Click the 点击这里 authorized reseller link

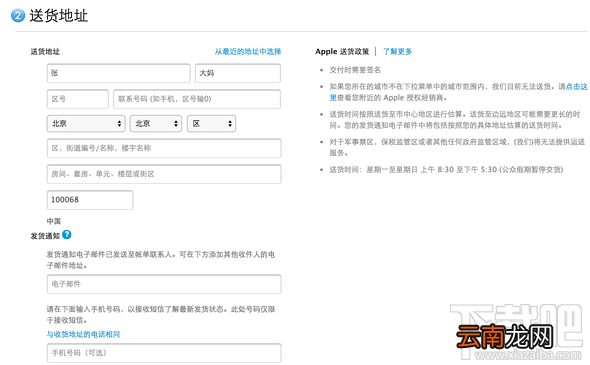point(576,87)
